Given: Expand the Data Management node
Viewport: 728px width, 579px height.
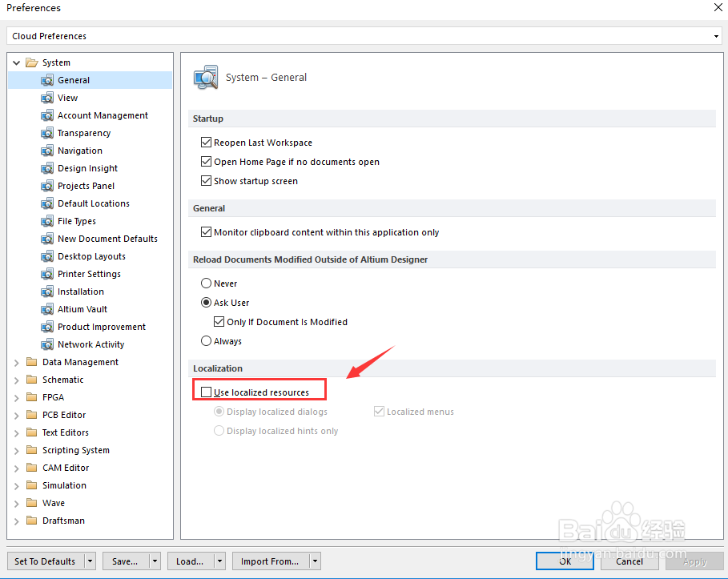Looking at the screenshot, I should (x=16, y=363).
